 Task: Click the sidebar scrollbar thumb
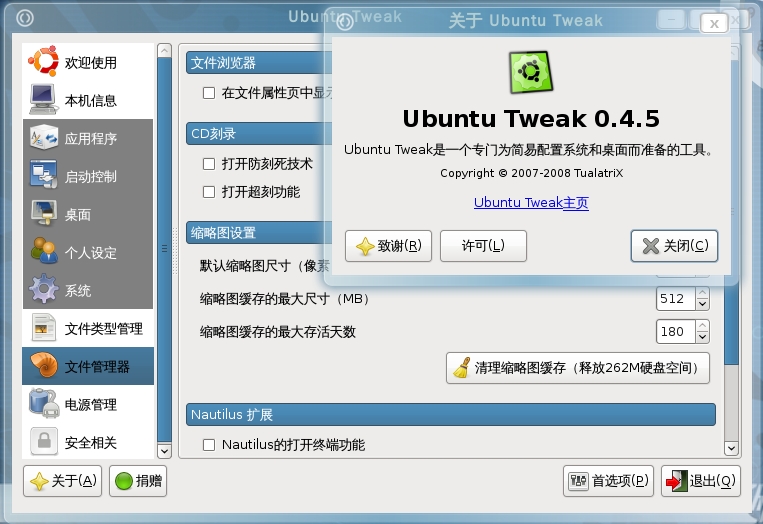[x=164, y=249]
